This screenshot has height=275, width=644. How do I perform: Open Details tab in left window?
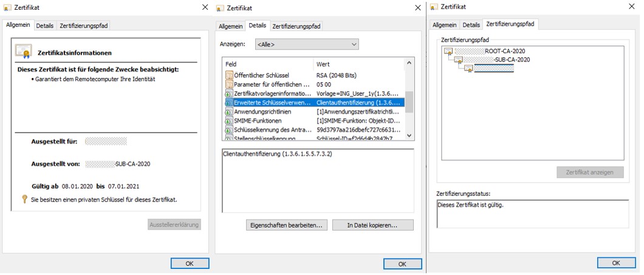[45, 26]
